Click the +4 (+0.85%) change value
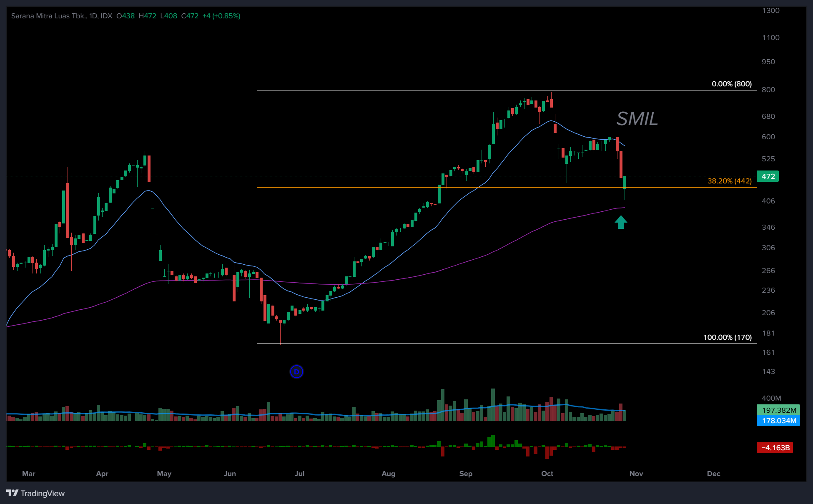Screen dimensions: 813x504 [221, 16]
